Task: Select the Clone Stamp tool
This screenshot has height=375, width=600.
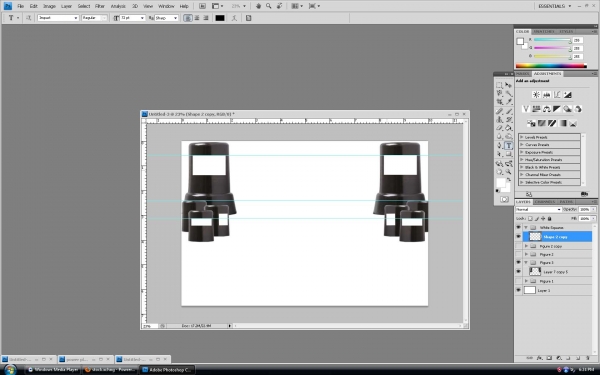Action: pyautogui.click(x=499, y=120)
